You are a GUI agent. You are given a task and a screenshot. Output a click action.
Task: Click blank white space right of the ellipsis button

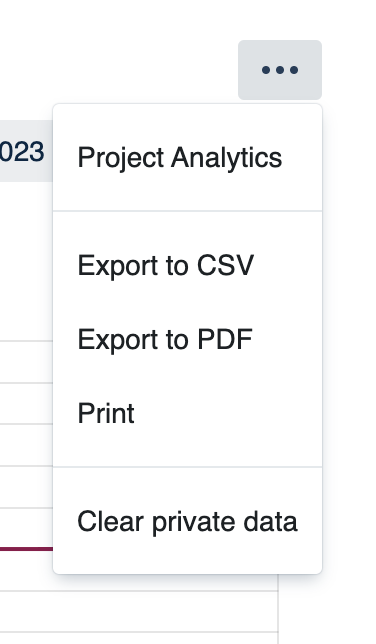pyautogui.click(x=349, y=70)
